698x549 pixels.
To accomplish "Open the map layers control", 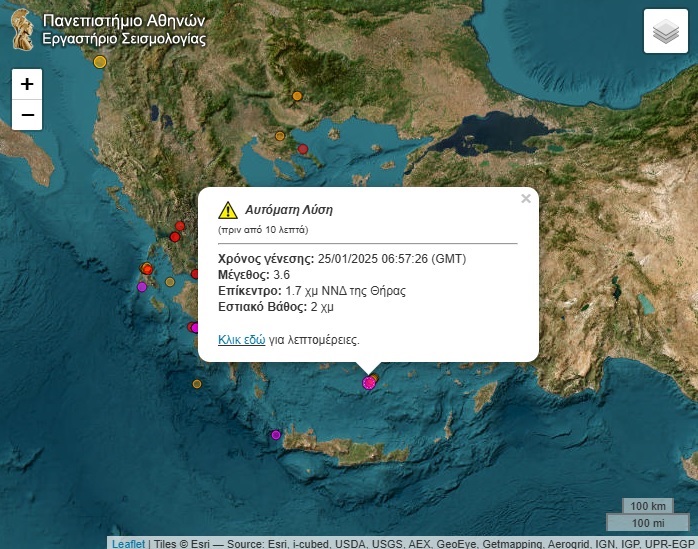I will click(x=665, y=32).
